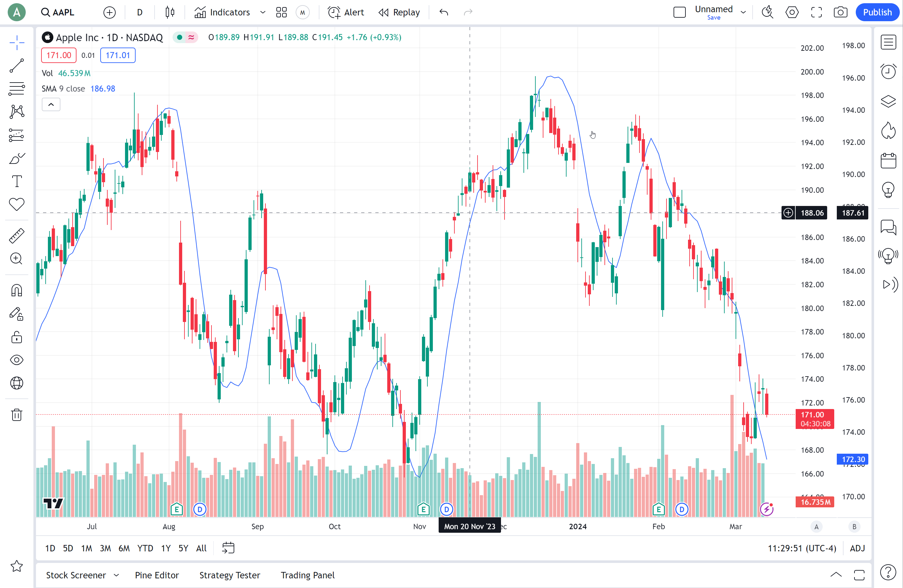Click the Publish button

coord(877,13)
